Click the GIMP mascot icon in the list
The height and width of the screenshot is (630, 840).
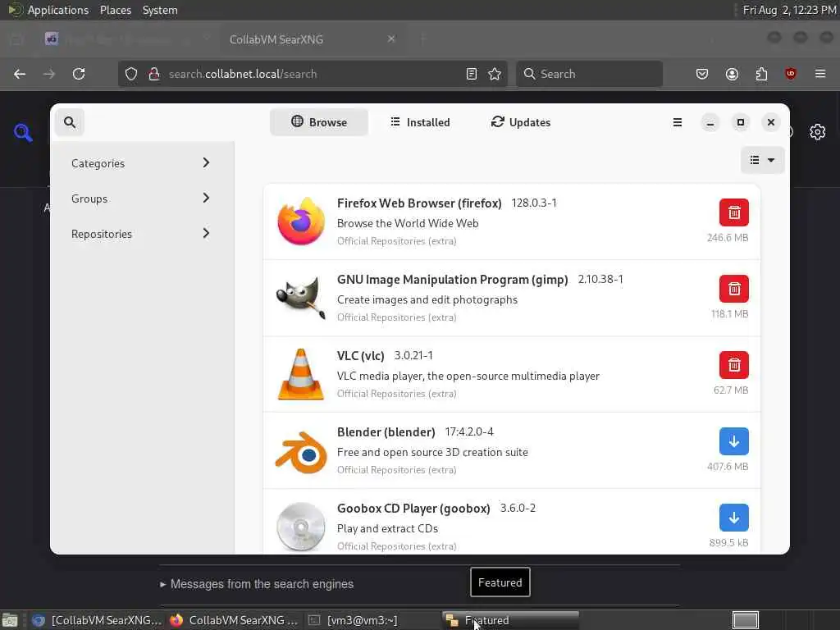301,297
